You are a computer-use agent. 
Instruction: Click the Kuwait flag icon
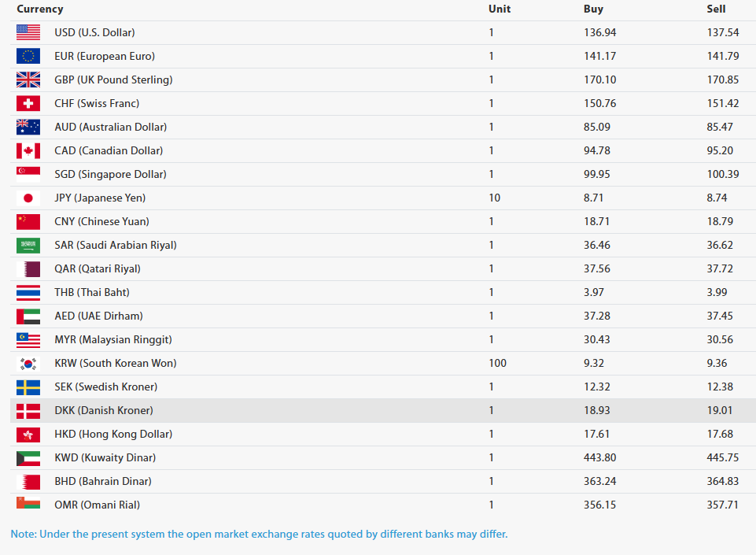[x=28, y=458]
